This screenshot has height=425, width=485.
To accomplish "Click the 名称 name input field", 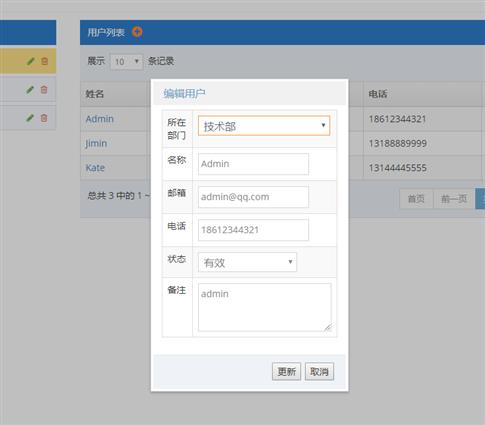I will coord(253,164).
